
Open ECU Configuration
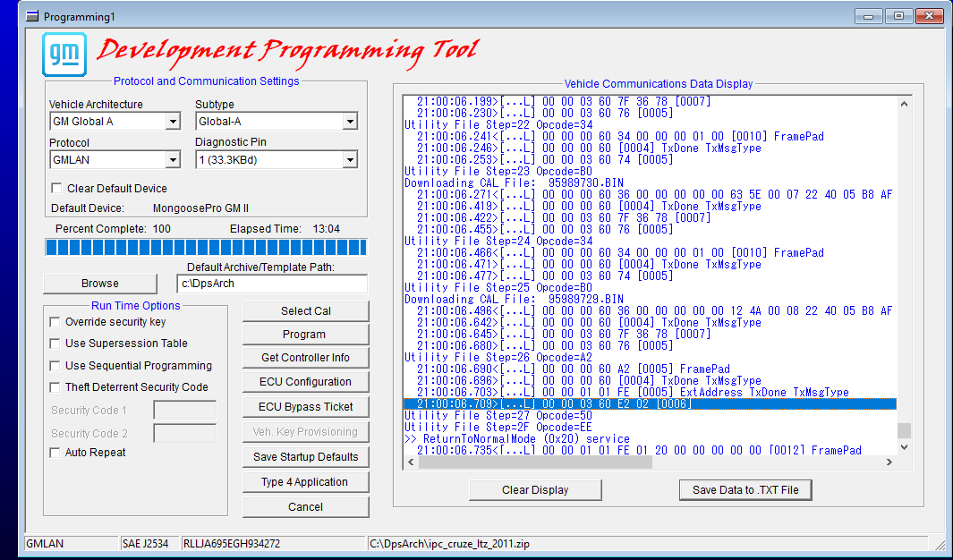(306, 382)
